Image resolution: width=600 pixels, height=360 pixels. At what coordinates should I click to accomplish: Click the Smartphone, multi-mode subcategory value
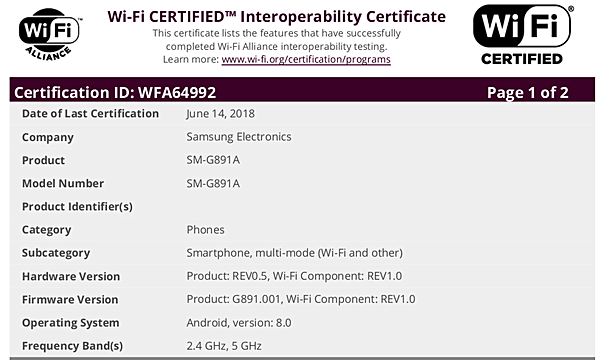coord(294,253)
